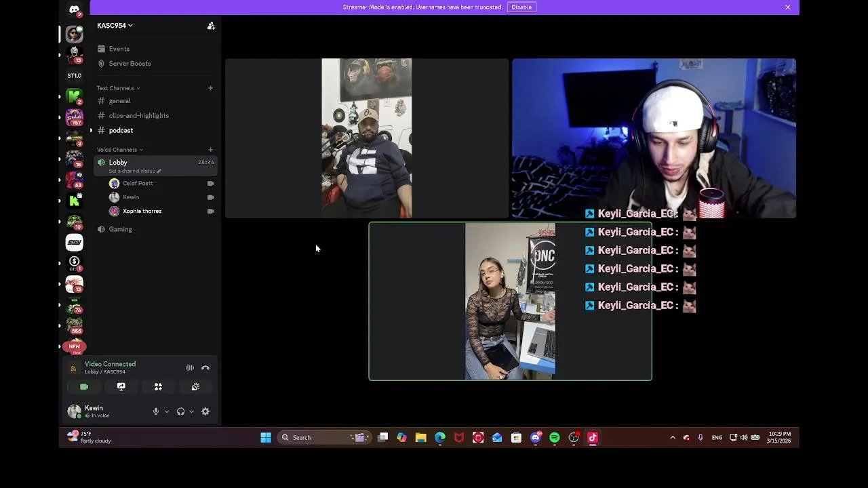Show hidden system tray icons

tap(673, 438)
